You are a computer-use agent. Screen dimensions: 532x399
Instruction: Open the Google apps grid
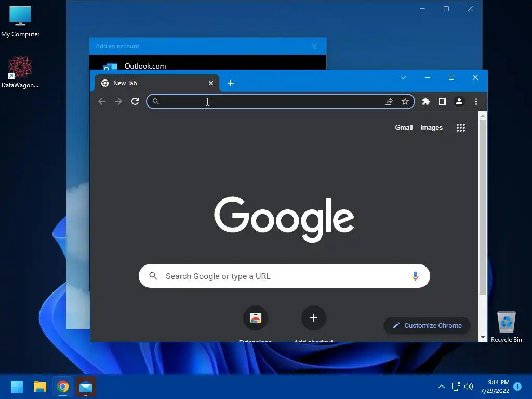460,128
